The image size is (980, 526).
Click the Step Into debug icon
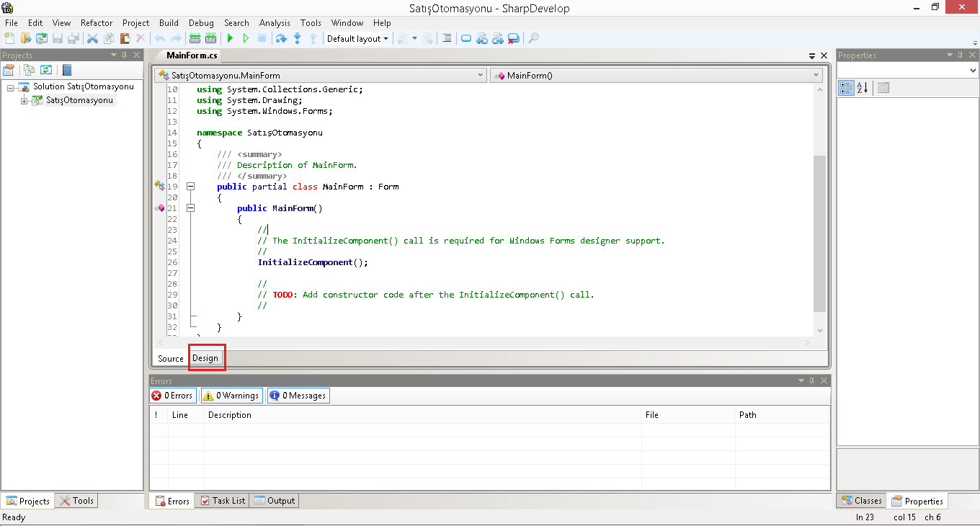pos(297,38)
